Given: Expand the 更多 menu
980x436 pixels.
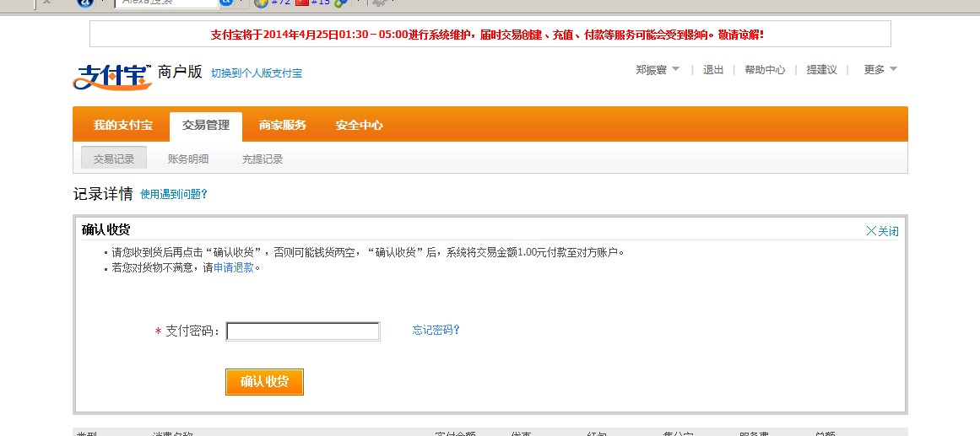Looking at the screenshot, I should [880, 70].
